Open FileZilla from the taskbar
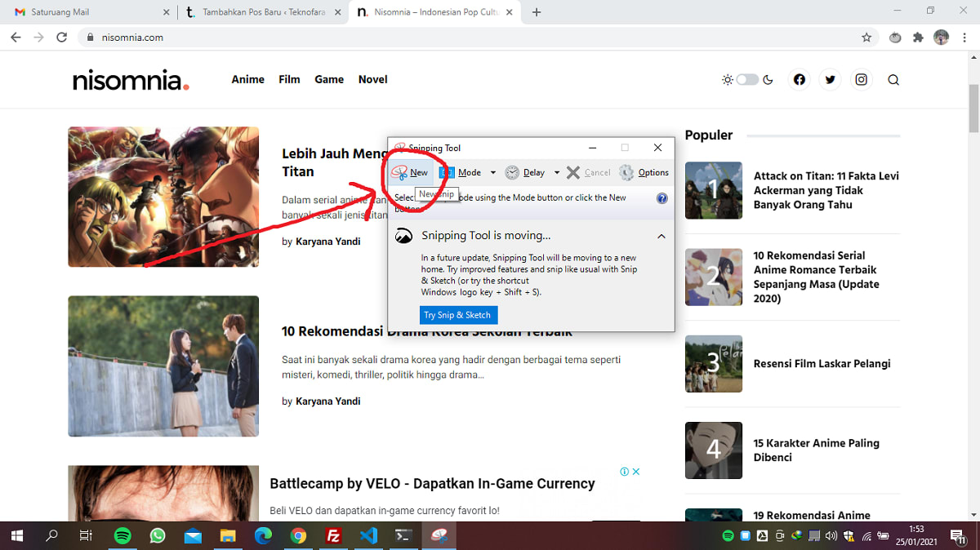The image size is (980, 550). tap(333, 536)
